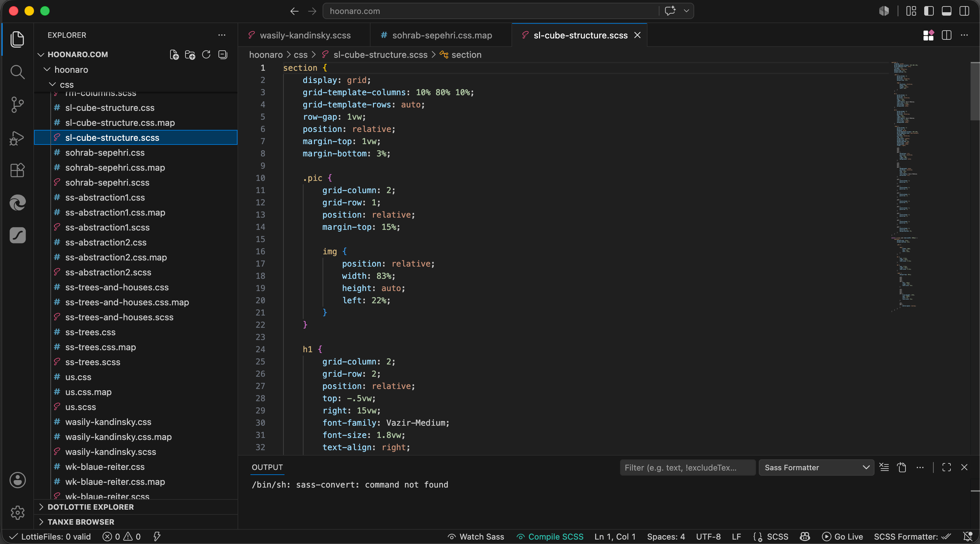
Task: Click the output filter input field
Action: [687, 467]
